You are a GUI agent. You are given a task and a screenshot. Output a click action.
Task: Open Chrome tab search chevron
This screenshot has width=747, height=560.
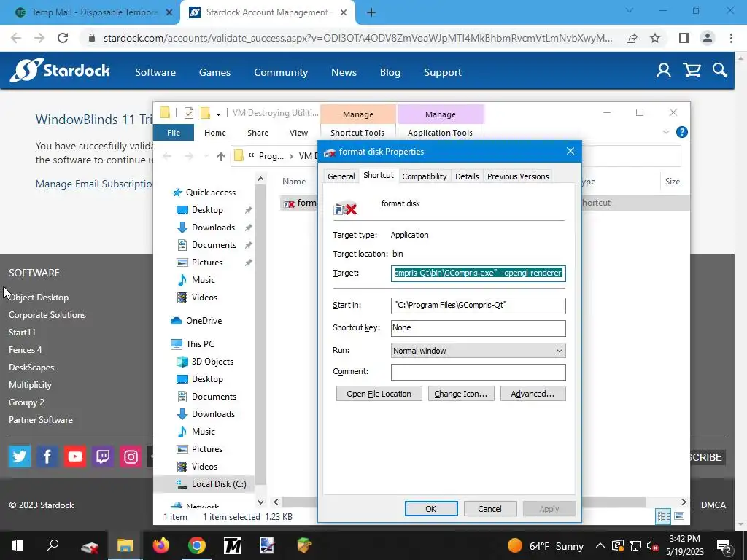point(630,10)
